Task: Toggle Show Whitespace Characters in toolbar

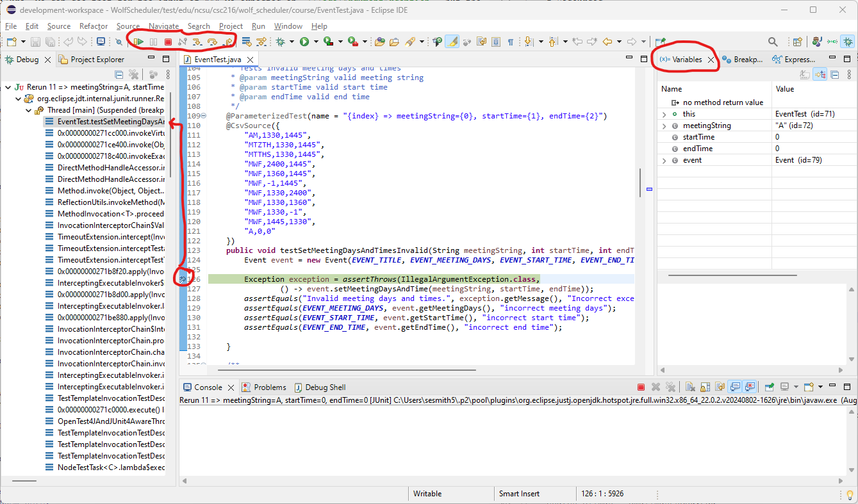Action: click(x=511, y=41)
